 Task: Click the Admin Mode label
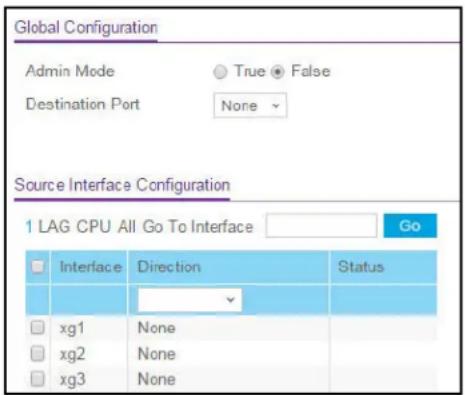(70, 71)
